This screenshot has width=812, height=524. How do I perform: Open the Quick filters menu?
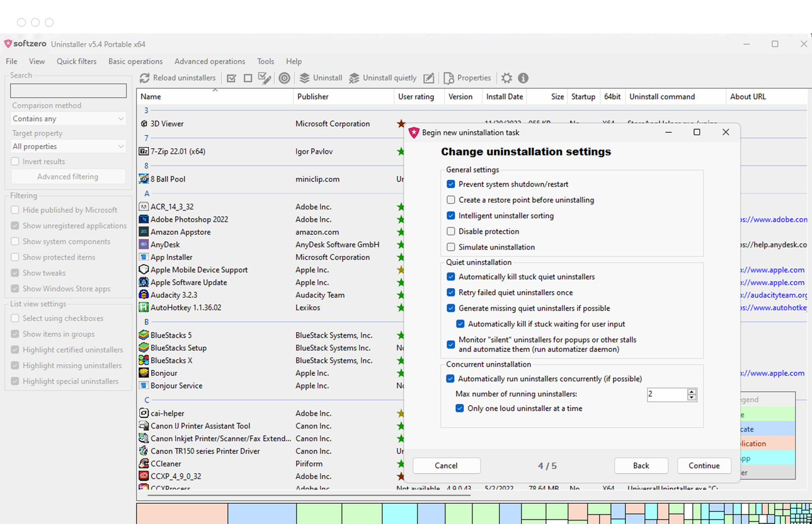pyautogui.click(x=77, y=61)
